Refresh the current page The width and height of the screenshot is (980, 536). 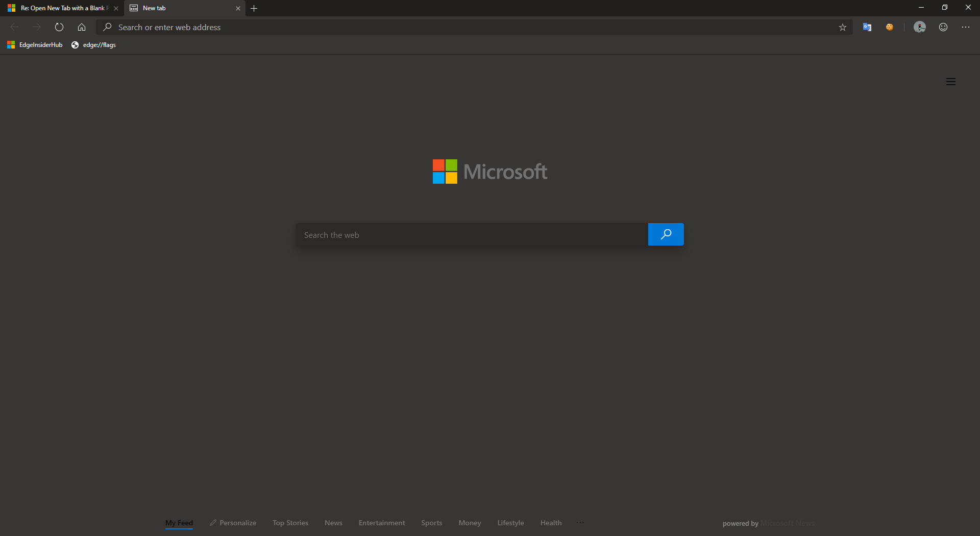coord(59,27)
